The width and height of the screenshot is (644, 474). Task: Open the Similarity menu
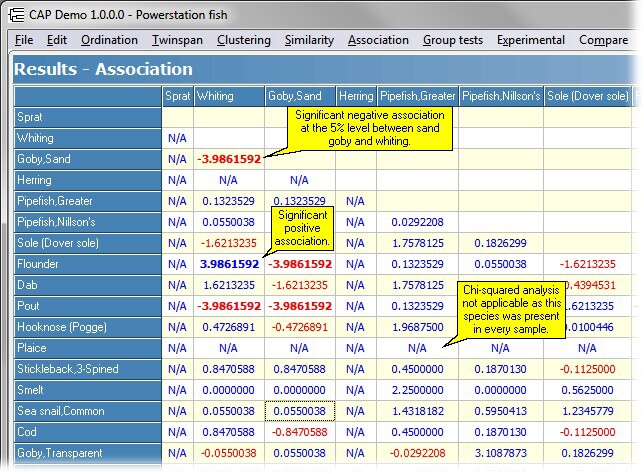(309, 40)
